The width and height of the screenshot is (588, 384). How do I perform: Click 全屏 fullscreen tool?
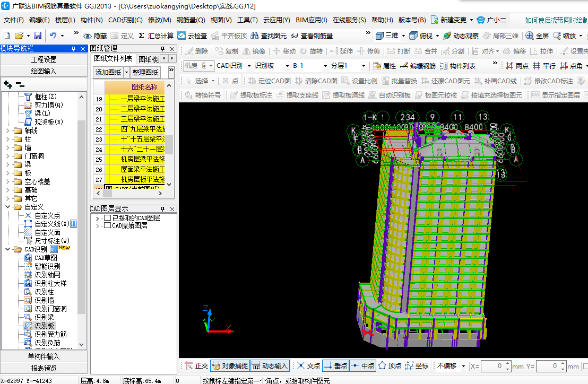pyautogui.click(x=537, y=36)
